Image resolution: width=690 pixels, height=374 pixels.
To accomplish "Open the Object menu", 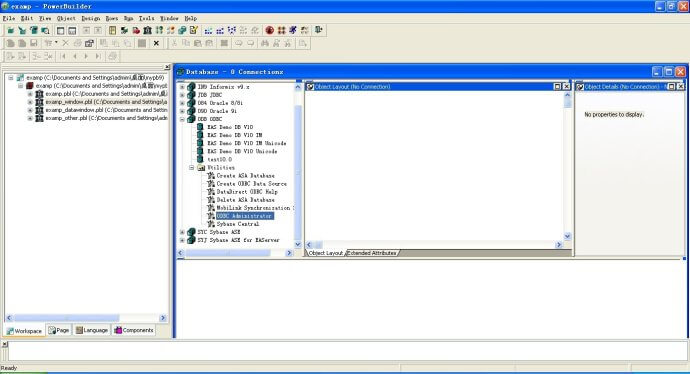I will coord(66,18).
